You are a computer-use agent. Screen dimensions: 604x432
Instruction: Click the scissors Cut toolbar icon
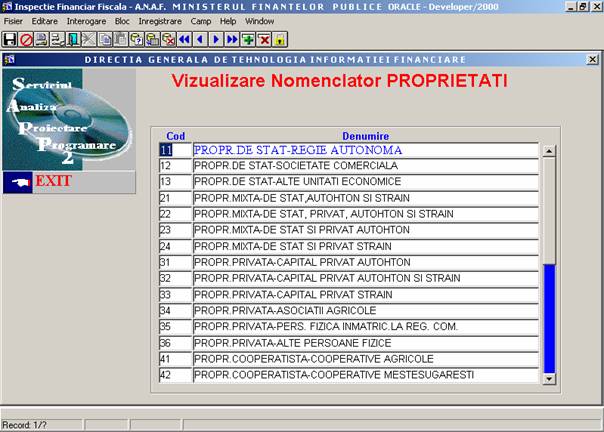click(x=89, y=40)
